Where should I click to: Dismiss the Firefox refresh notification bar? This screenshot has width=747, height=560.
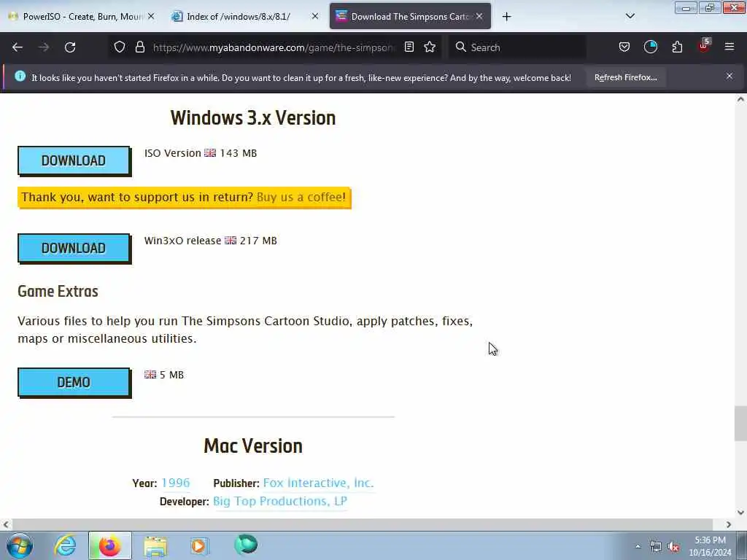(x=729, y=76)
